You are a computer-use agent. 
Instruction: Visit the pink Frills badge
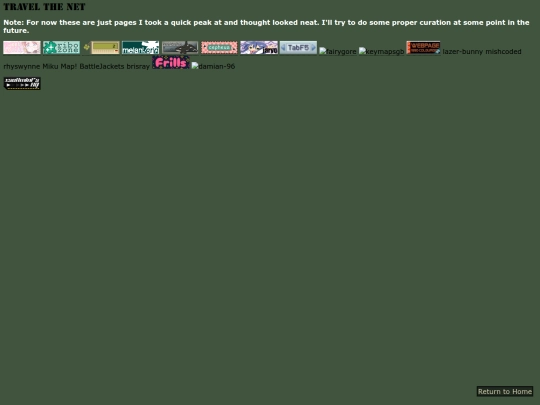coord(171,62)
